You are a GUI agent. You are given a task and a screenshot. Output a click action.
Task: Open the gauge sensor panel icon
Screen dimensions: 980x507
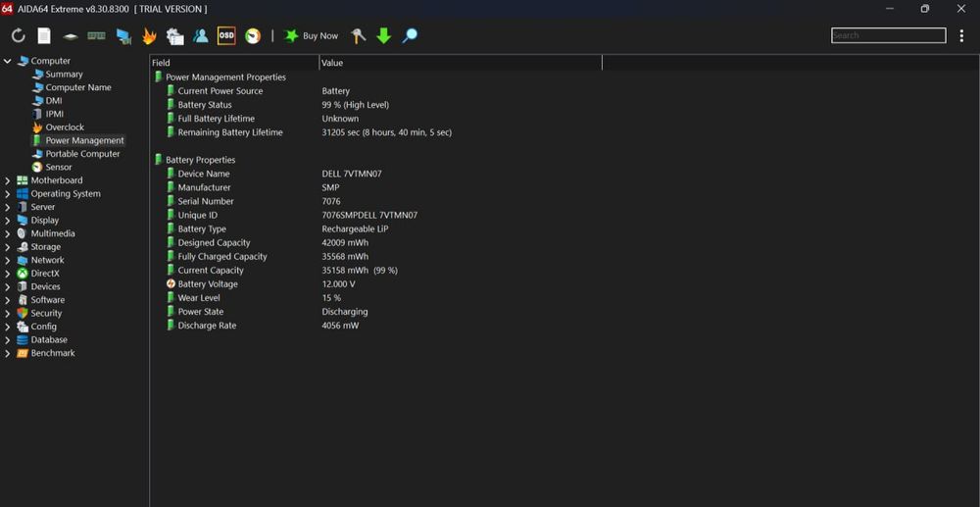(253, 35)
